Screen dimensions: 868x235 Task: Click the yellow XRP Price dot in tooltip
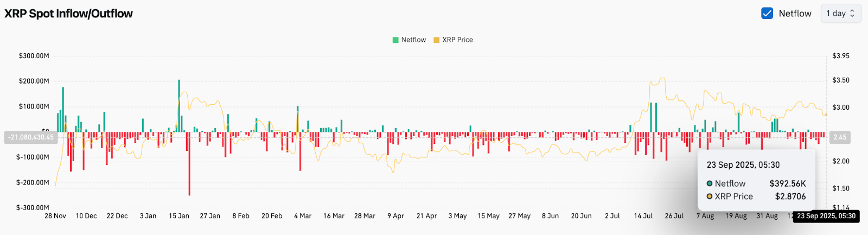click(710, 196)
